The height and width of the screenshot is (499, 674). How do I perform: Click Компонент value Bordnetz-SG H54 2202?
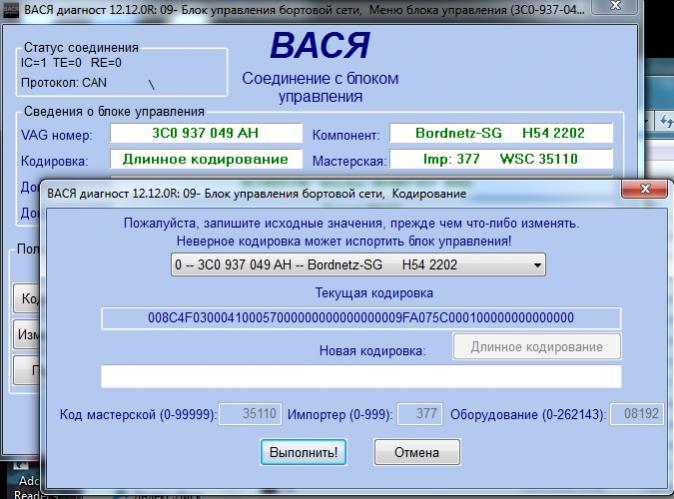pyautogui.click(x=501, y=133)
